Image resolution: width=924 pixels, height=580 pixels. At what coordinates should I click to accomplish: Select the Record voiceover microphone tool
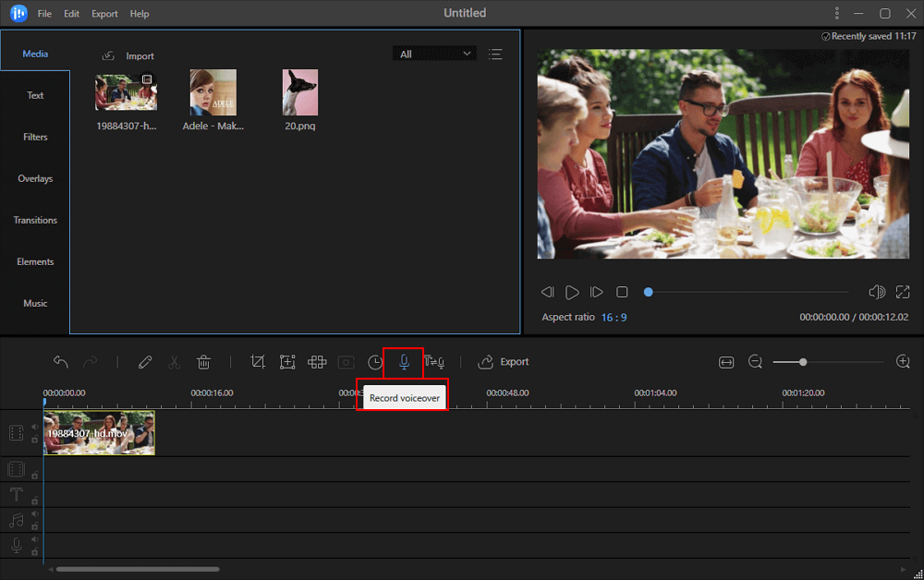404,362
